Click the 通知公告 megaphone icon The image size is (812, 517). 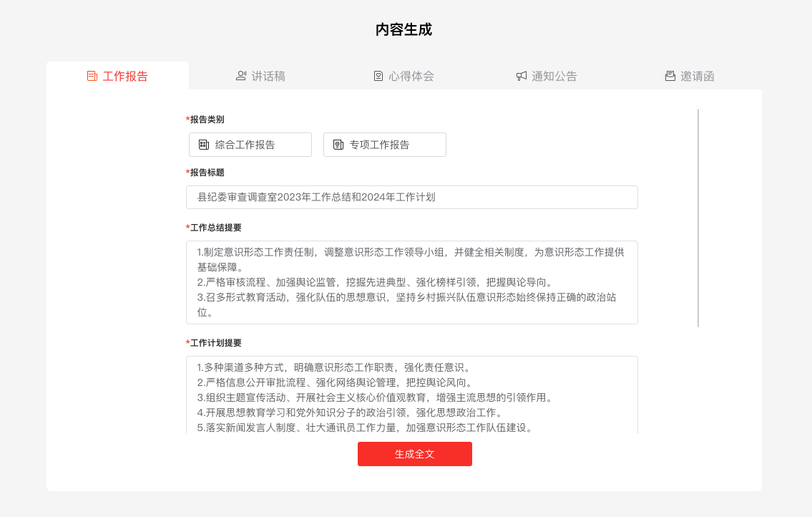click(x=522, y=76)
